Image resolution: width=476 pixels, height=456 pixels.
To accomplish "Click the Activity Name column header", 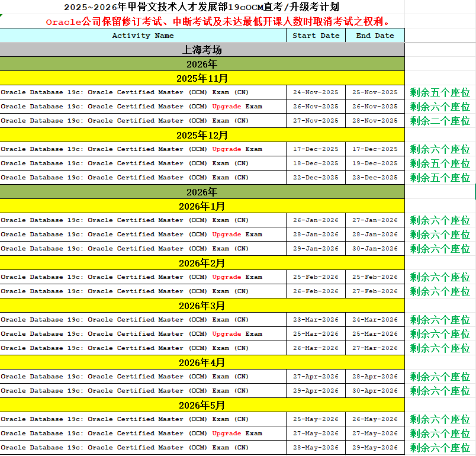I will tap(143, 36).
